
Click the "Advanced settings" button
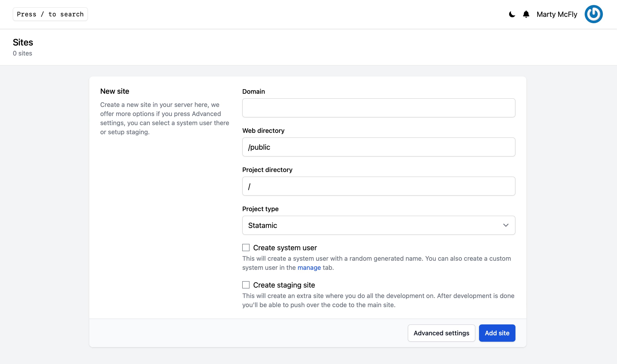[441, 333]
